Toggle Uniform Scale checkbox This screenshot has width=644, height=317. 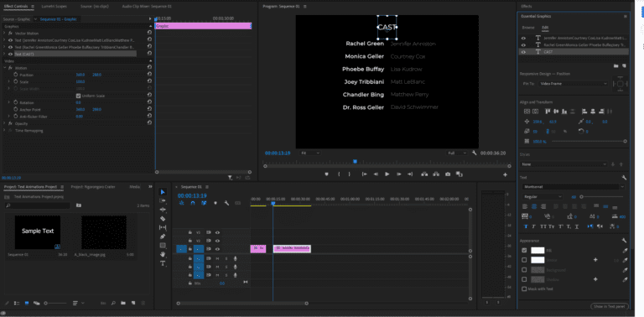click(79, 96)
